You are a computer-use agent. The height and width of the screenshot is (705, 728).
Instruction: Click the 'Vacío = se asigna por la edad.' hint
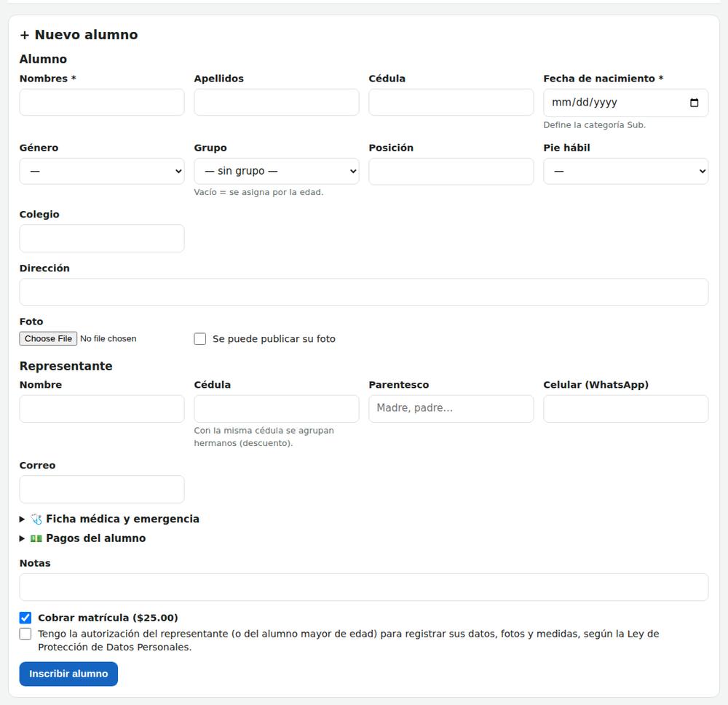[x=258, y=192]
